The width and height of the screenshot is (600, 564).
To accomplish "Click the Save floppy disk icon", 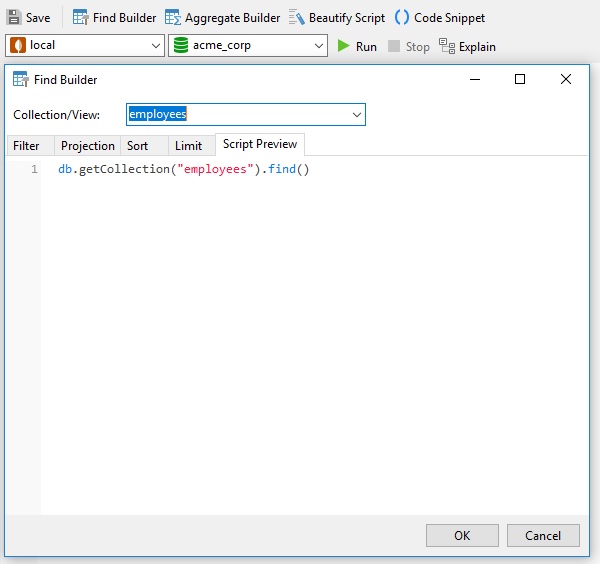I will pyautogui.click(x=14, y=18).
